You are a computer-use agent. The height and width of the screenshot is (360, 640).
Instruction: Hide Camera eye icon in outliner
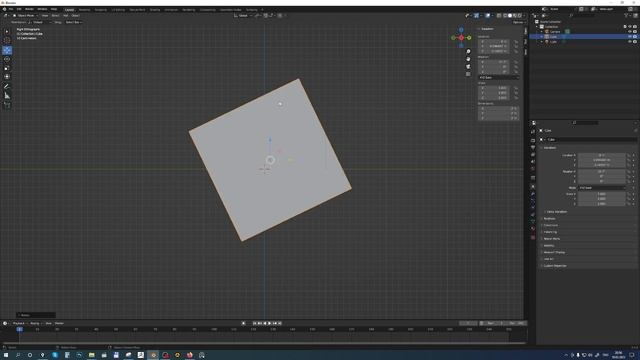(630, 31)
